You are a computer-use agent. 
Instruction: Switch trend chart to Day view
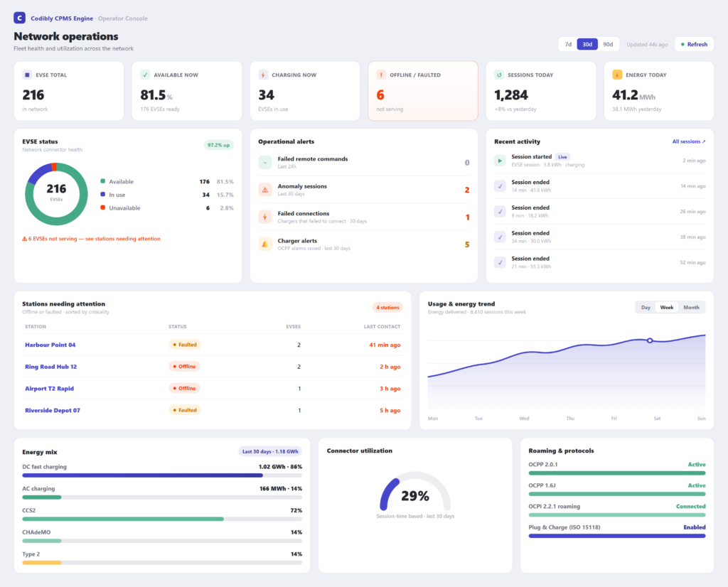(x=646, y=308)
